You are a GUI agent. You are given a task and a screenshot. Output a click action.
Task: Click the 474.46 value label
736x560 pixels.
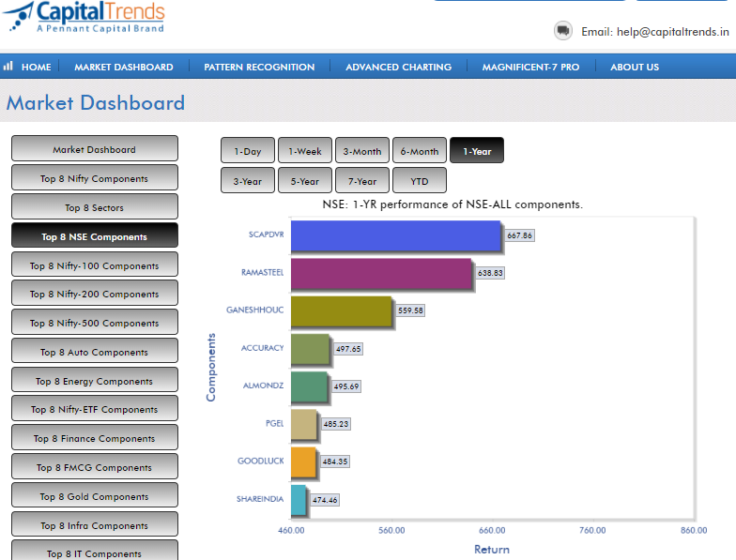tap(325, 500)
